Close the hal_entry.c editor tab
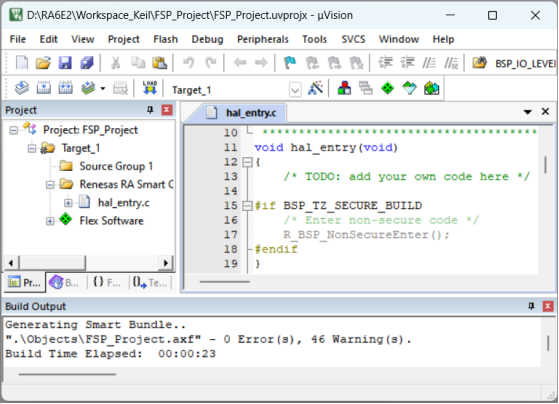Image resolution: width=559 pixels, height=404 pixels. coord(545,112)
